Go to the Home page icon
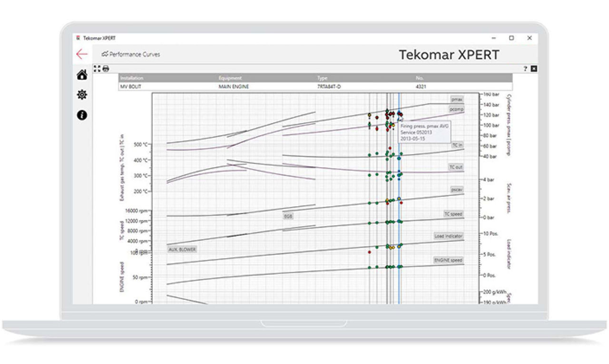Image resolution: width=609 pixels, height=364 pixels. [82, 75]
